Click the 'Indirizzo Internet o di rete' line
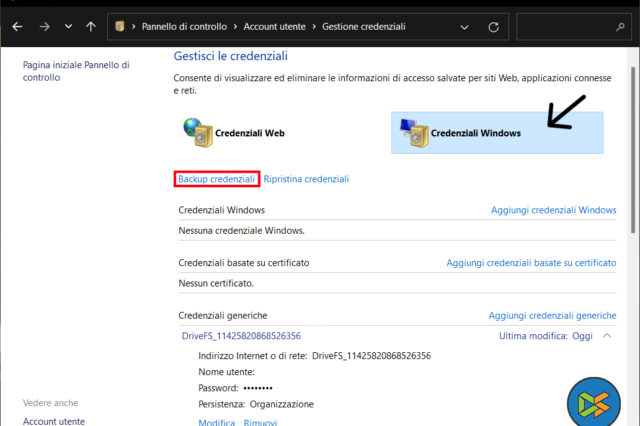 [x=314, y=356]
